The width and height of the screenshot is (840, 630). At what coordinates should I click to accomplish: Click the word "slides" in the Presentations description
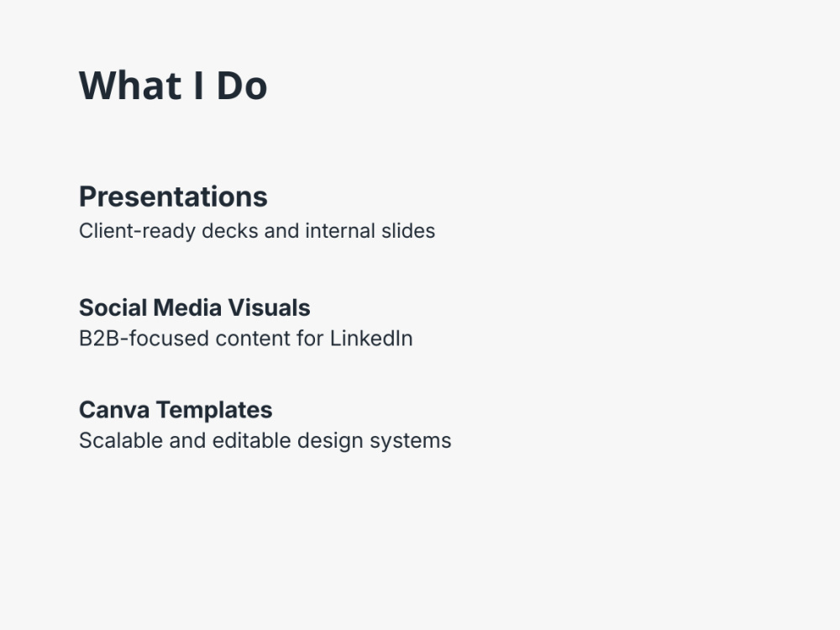(408, 232)
